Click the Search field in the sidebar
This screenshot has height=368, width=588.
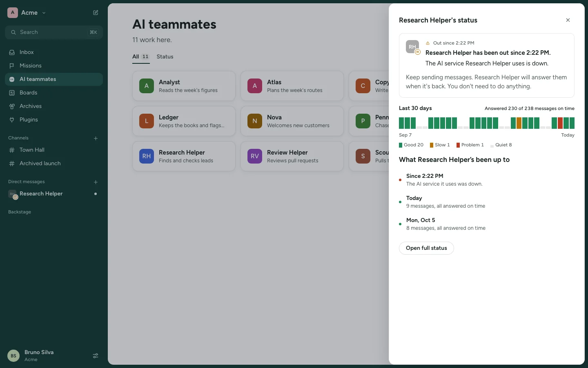tap(54, 32)
